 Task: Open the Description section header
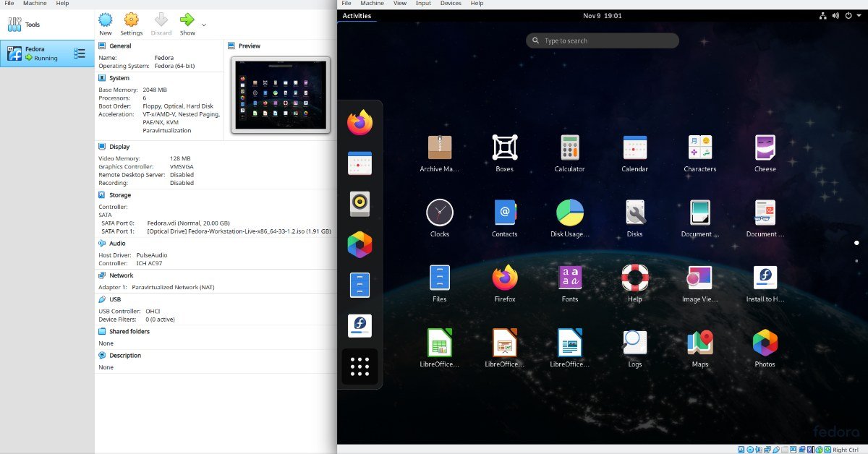point(124,356)
